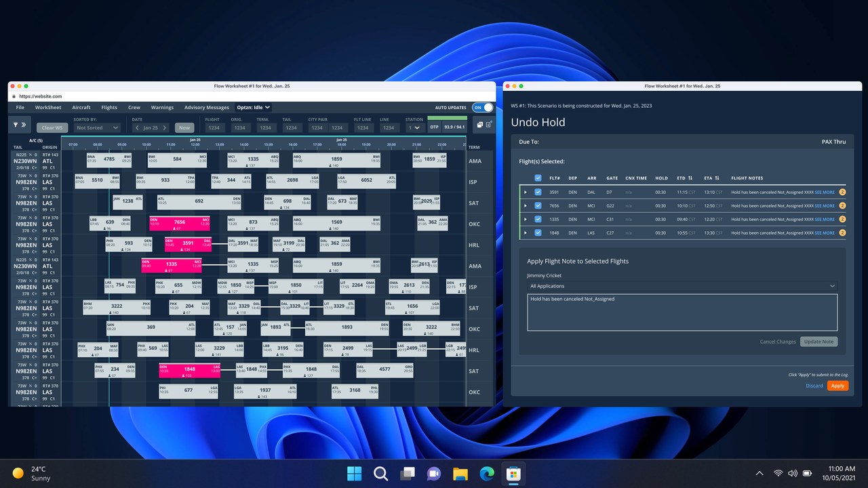Click the copy worksheet icon beside OTP

pos(479,125)
